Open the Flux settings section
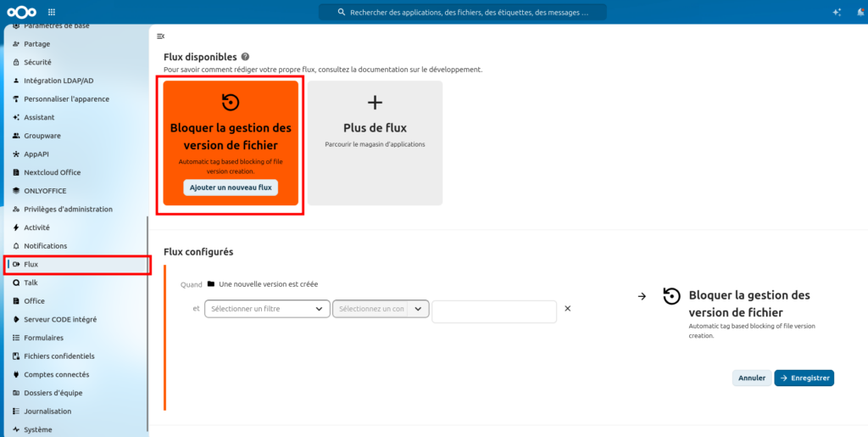 pyautogui.click(x=77, y=264)
